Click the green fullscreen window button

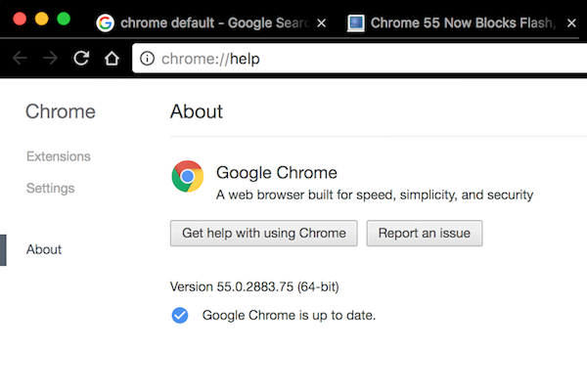pyautogui.click(x=64, y=19)
